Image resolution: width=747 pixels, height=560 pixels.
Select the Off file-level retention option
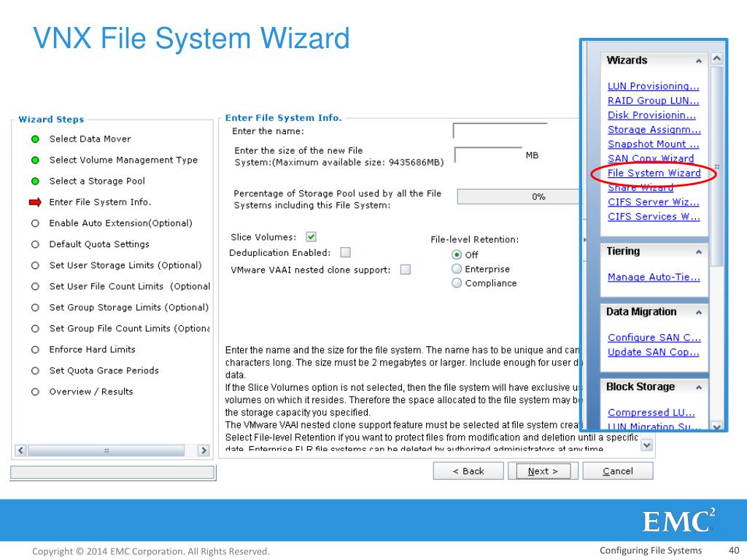pos(457,254)
